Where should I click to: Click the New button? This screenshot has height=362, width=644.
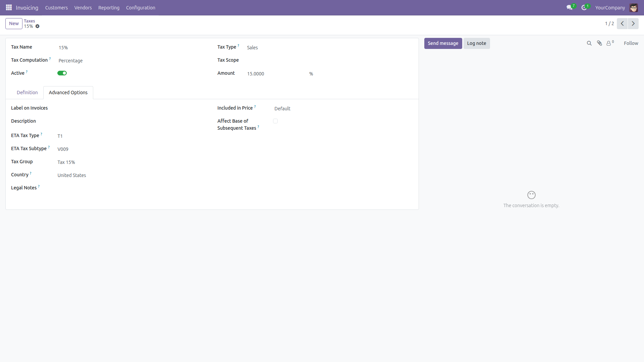coord(14,23)
